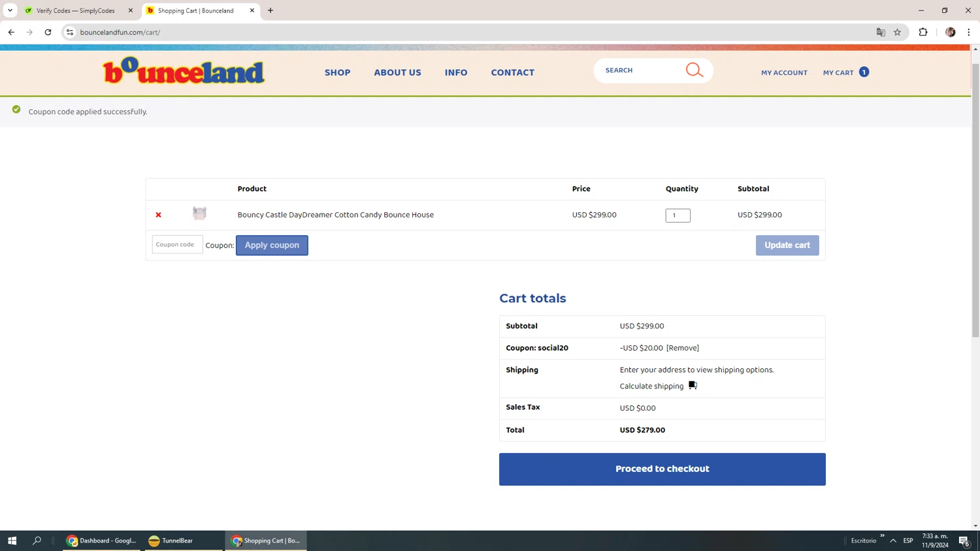
Task: Open the browser extensions icon
Action: 923,32
